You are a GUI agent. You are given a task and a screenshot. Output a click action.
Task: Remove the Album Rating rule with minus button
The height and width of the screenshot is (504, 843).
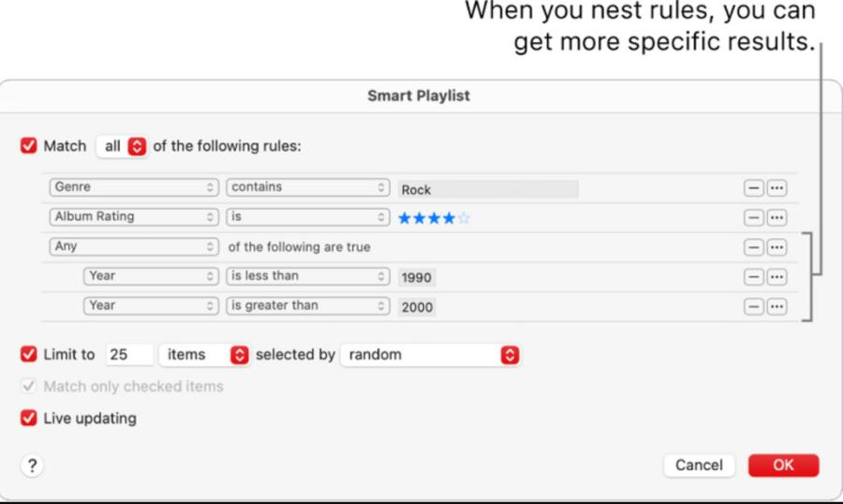tap(754, 217)
